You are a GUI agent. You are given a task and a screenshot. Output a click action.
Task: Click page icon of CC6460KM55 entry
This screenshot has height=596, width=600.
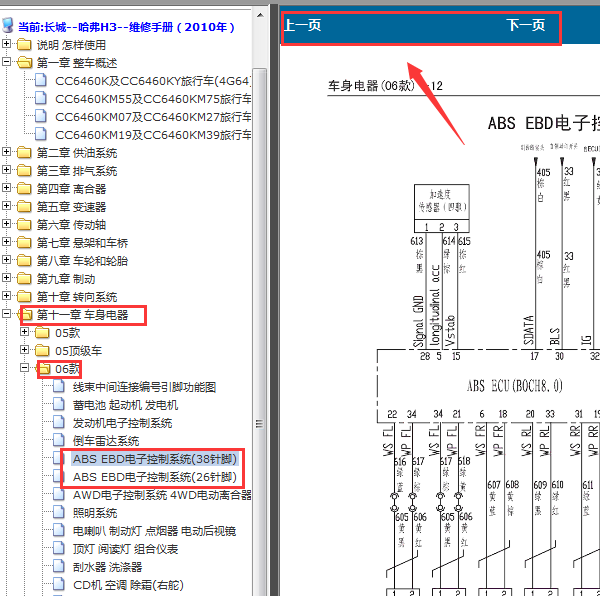(41, 98)
